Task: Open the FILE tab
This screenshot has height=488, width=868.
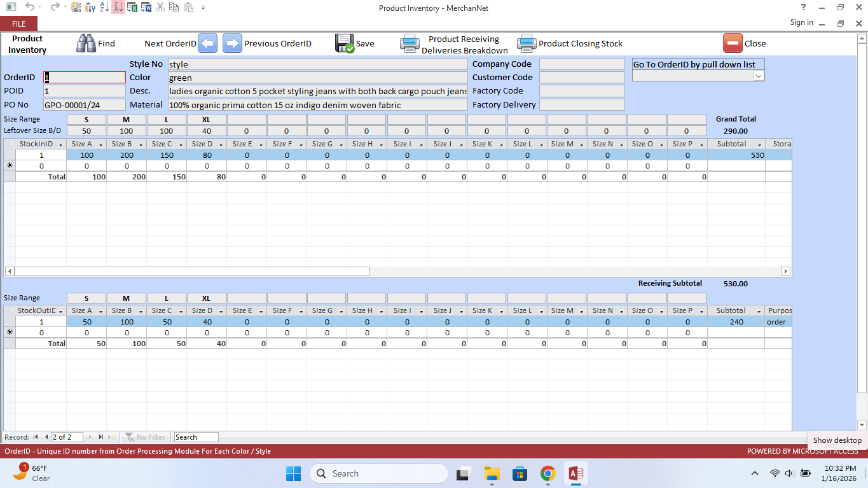Action: coord(18,23)
